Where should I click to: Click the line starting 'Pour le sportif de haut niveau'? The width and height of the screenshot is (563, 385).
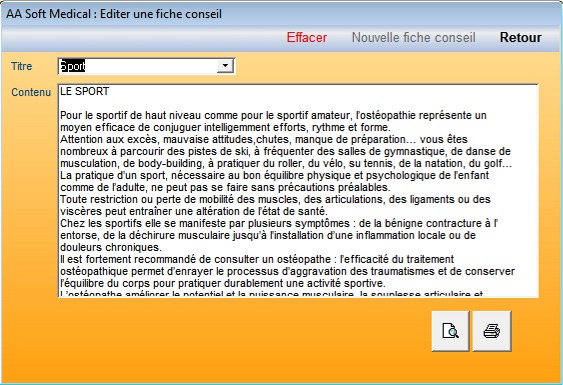click(273, 115)
